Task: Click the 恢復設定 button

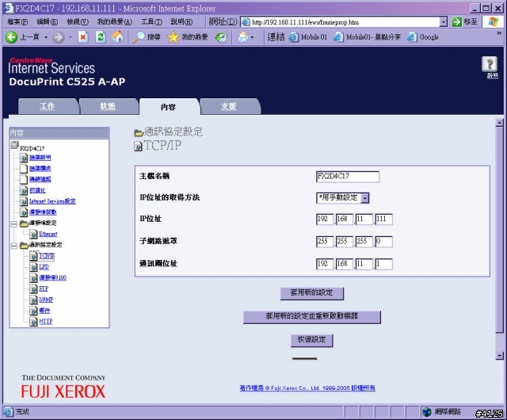Action: point(311,340)
